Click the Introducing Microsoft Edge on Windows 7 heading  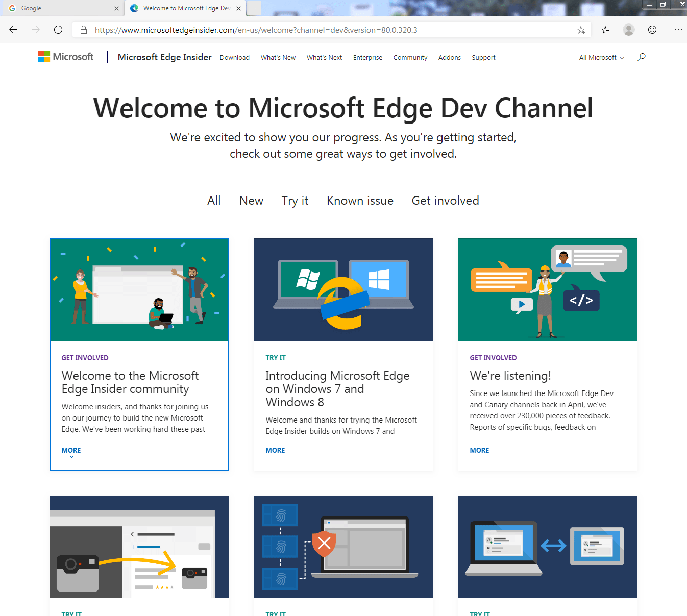click(337, 389)
